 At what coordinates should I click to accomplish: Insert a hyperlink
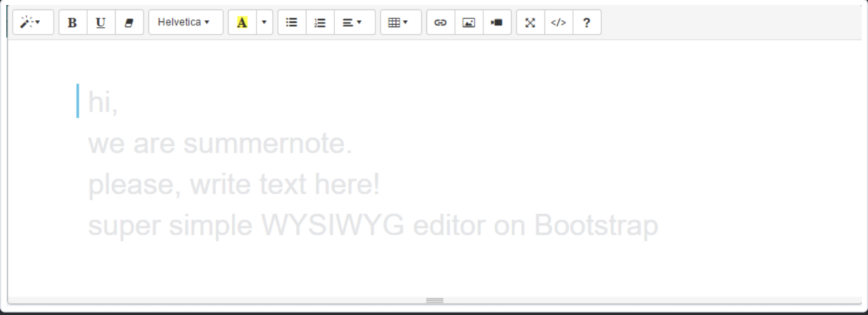click(440, 22)
